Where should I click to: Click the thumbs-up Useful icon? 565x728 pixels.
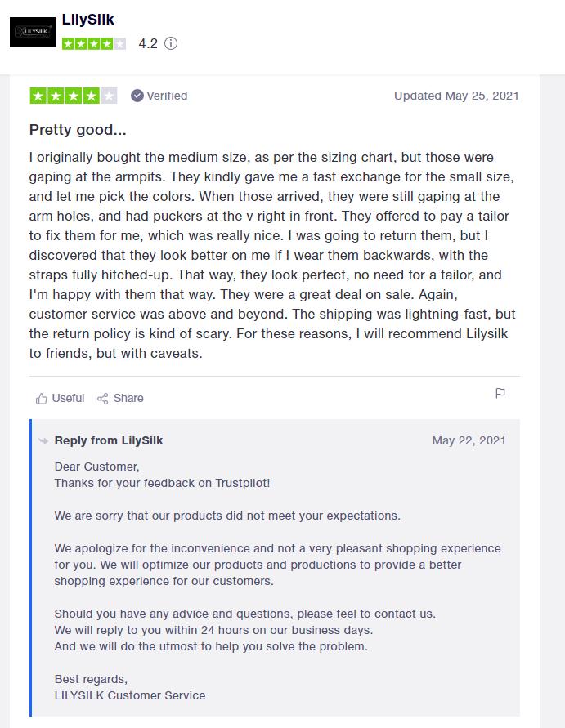click(42, 399)
